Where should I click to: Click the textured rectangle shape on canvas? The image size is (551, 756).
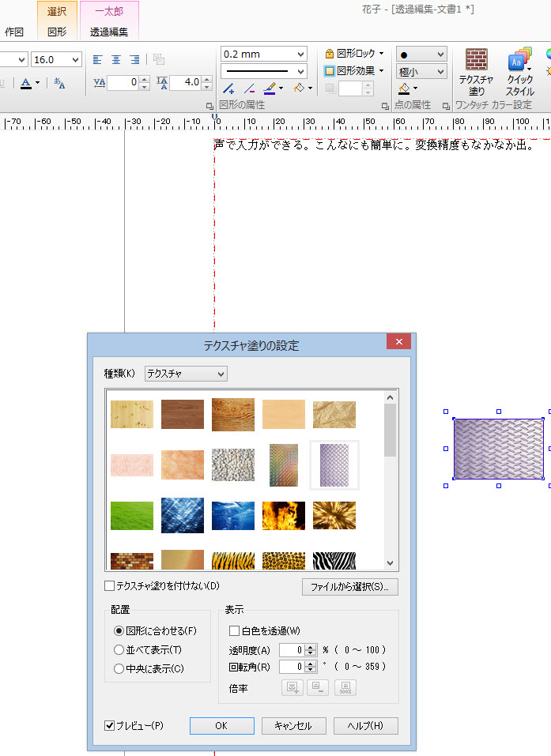(x=498, y=449)
